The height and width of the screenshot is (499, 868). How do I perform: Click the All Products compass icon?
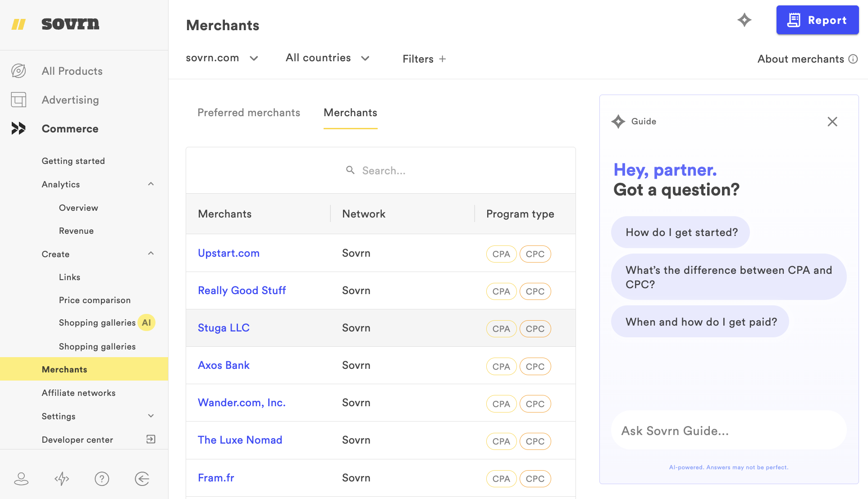(18, 71)
